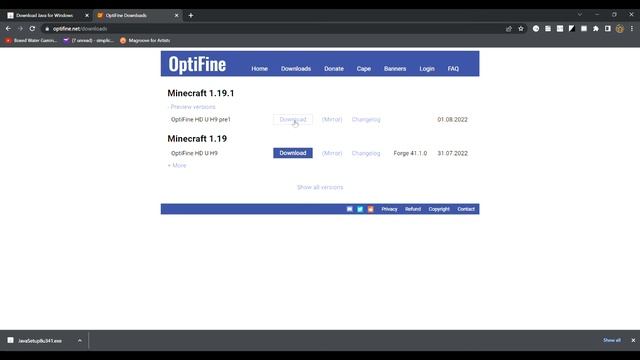Open the first footer social icon
This screenshot has height=360, width=640.
pyautogui.click(x=350, y=209)
